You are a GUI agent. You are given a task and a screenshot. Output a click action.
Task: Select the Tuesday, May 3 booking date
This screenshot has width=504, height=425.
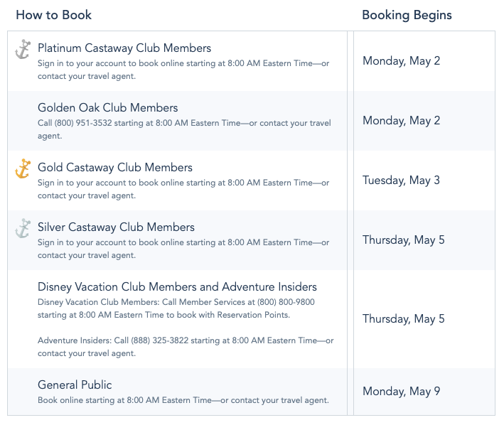401,181
